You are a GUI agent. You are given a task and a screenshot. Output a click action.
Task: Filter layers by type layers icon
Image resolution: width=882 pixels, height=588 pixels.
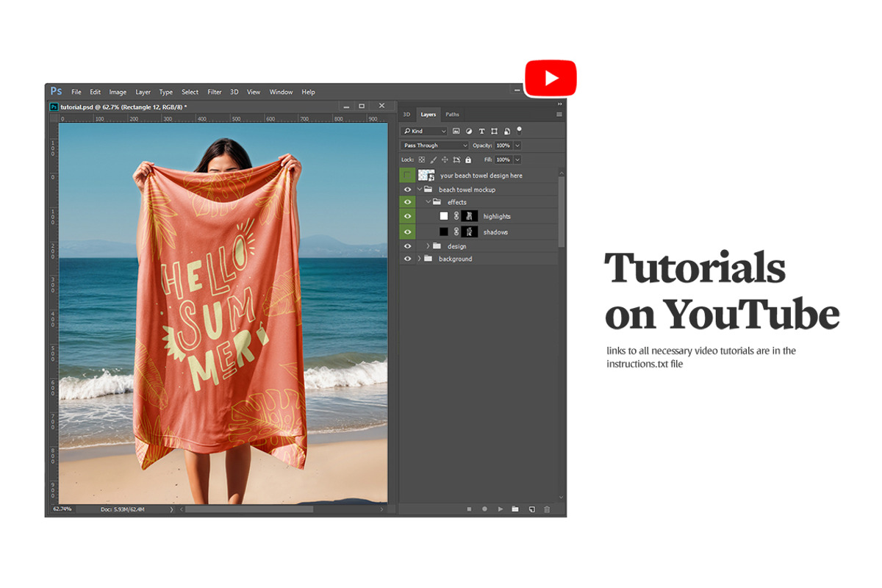pyautogui.click(x=481, y=131)
